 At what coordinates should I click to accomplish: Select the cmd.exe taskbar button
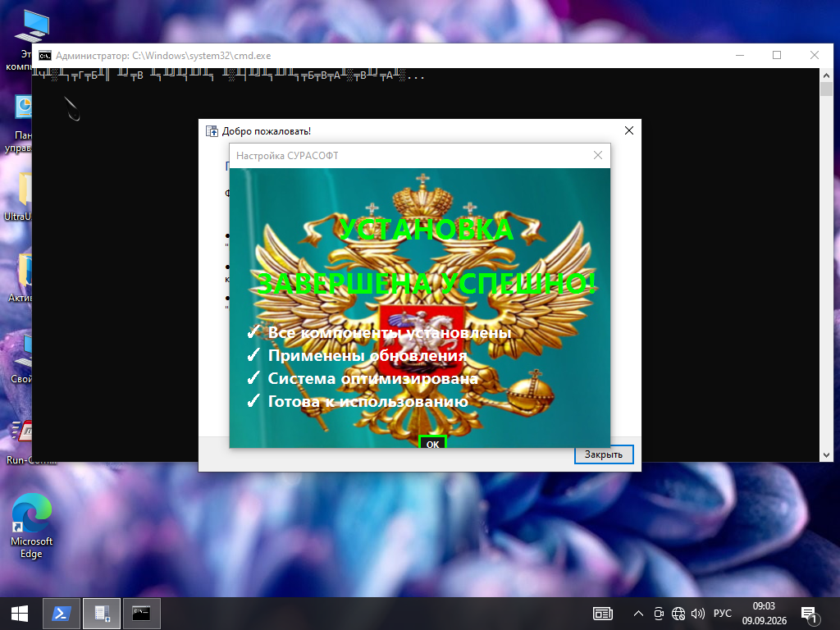(x=142, y=614)
